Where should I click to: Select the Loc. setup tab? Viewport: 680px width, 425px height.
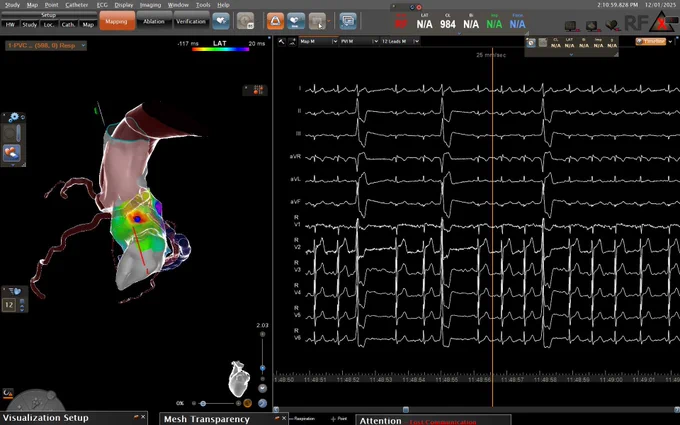tap(49, 25)
